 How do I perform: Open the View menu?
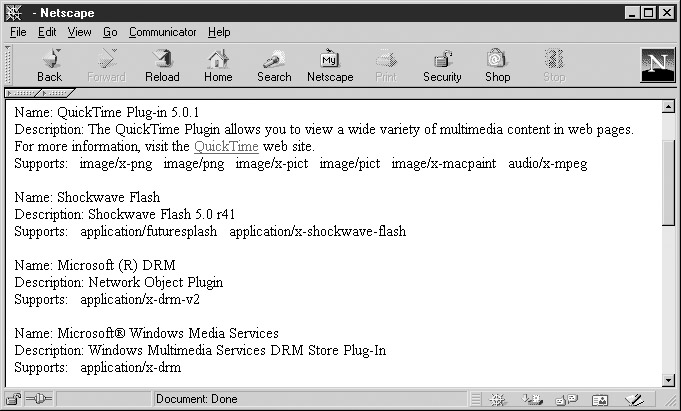point(79,32)
